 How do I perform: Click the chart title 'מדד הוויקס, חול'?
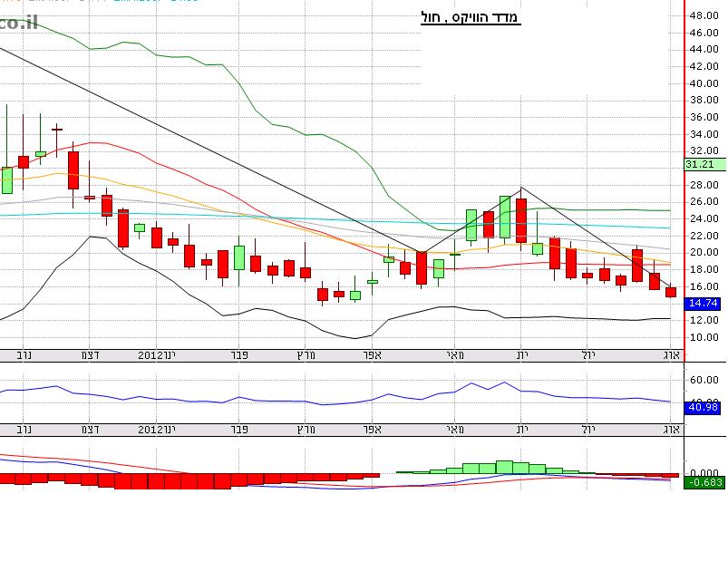pos(471,17)
